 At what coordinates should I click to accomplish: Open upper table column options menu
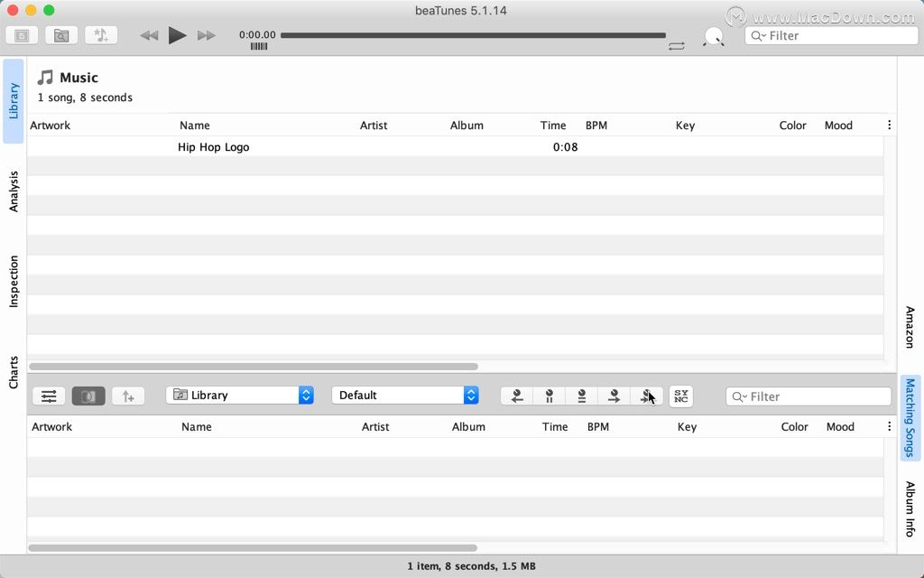(889, 125)
